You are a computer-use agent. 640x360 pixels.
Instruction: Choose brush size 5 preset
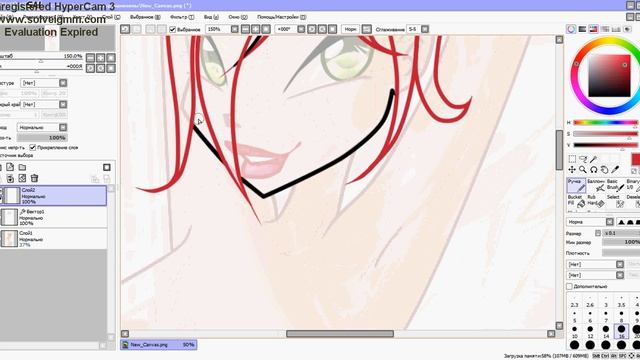point(574,317)
